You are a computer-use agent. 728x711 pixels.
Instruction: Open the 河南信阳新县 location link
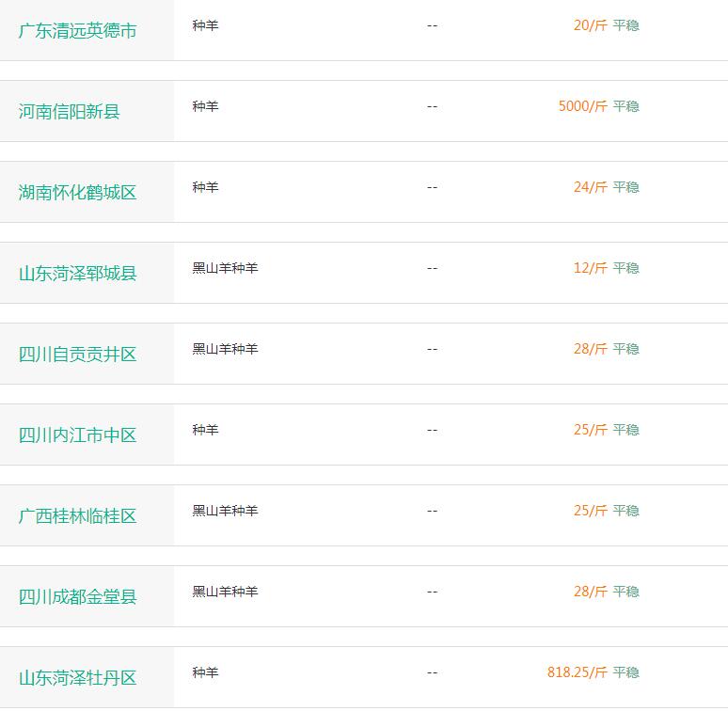70,111
